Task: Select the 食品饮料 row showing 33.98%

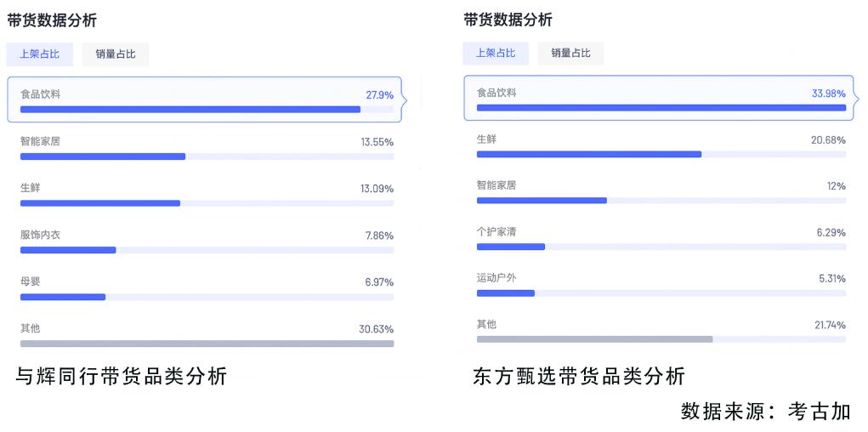Action: pyautogui.click(x=661, y=98)
